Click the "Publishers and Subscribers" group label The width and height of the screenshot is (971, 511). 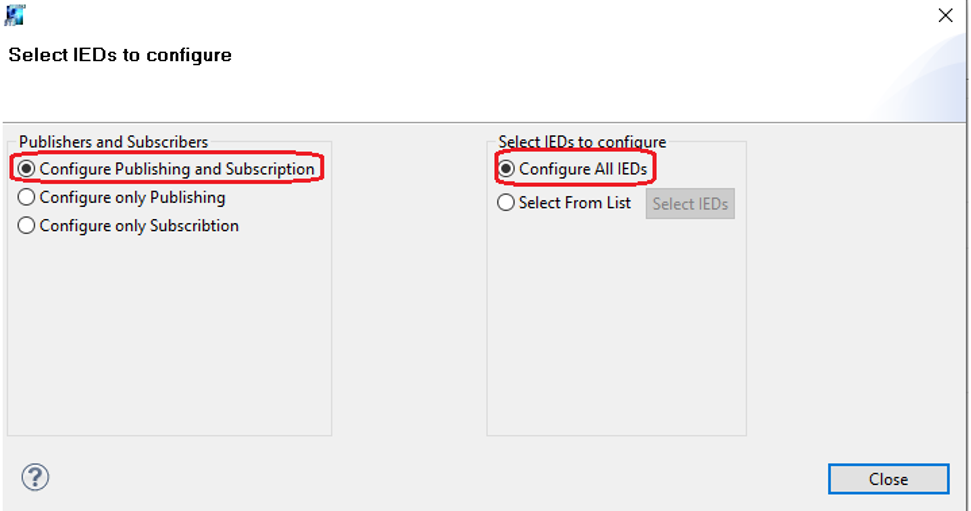tap(114, 142)
